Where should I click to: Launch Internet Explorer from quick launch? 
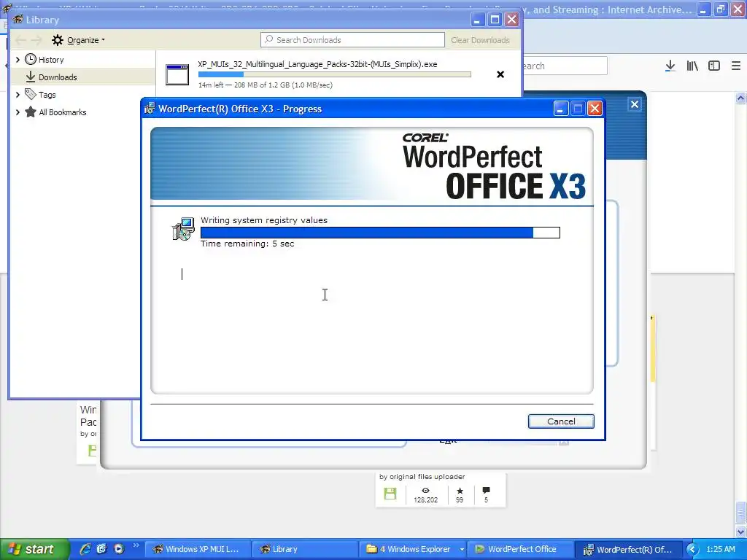(85, 549)
